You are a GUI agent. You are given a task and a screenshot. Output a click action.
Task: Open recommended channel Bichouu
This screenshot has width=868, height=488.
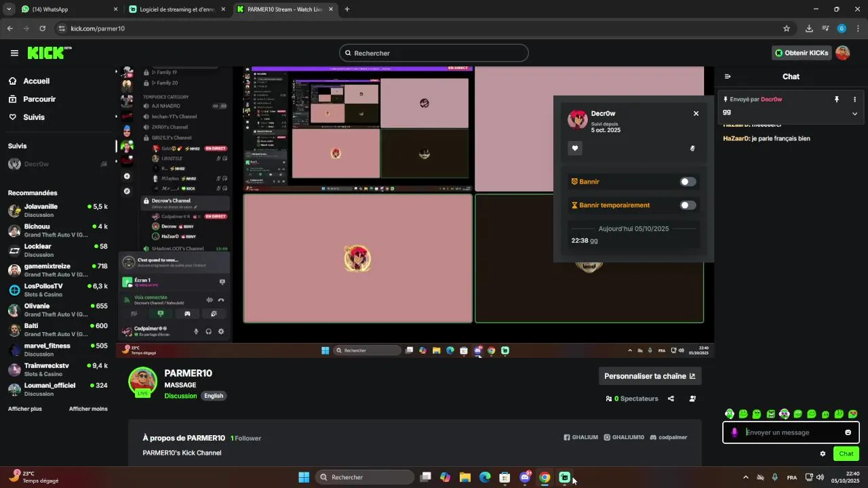point(58,230)
